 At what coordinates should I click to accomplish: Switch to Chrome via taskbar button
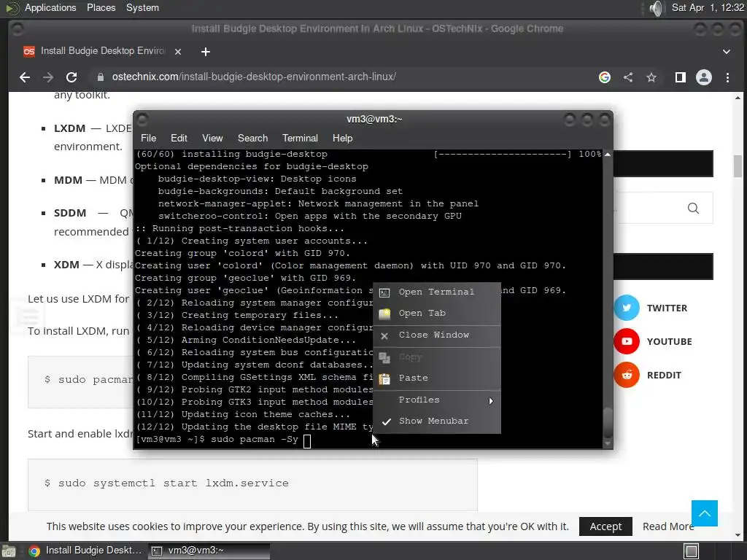click(x=86, y=551)
